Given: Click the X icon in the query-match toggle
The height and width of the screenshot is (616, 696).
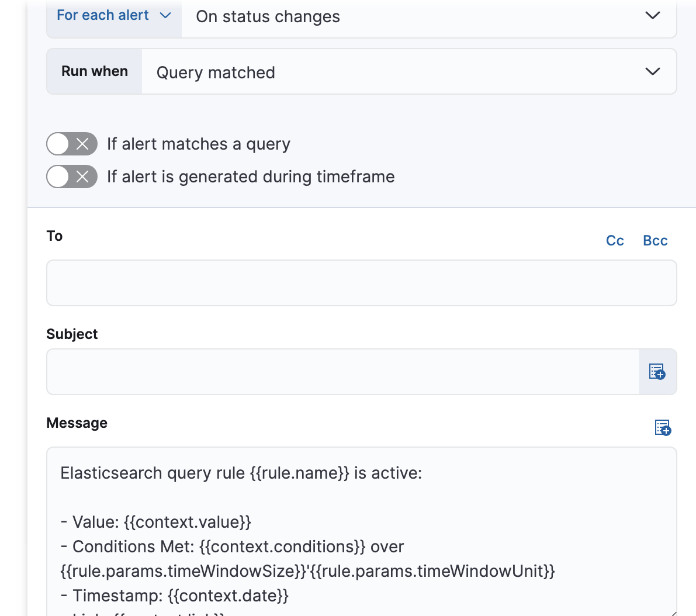Looking at the screenshot, I should [82, 144].
